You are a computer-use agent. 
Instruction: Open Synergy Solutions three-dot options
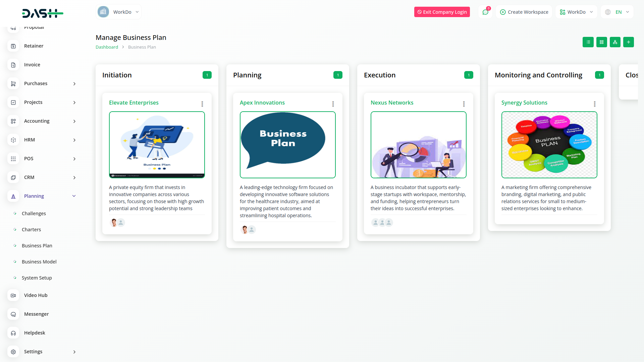pos(594,104)
